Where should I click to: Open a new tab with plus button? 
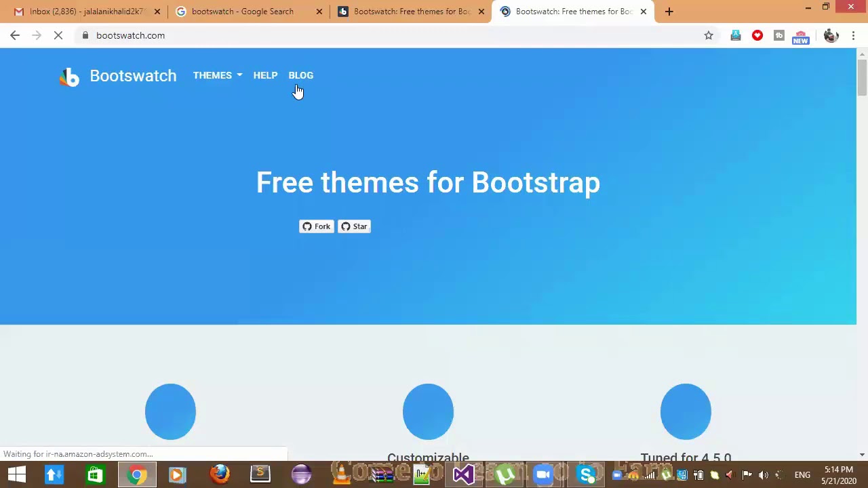coord(669,12)
